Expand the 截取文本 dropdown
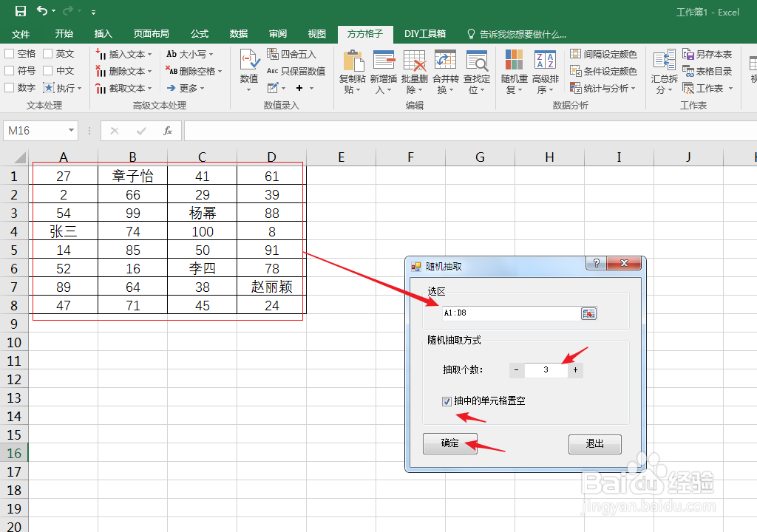 click(x=149, y=89)
